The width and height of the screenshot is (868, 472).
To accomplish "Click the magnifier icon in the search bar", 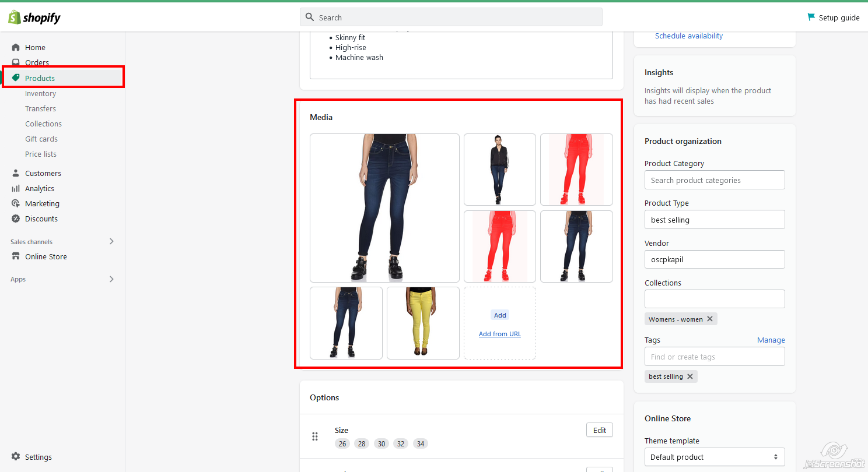I will pyautogui.click(x=310, y=17).
